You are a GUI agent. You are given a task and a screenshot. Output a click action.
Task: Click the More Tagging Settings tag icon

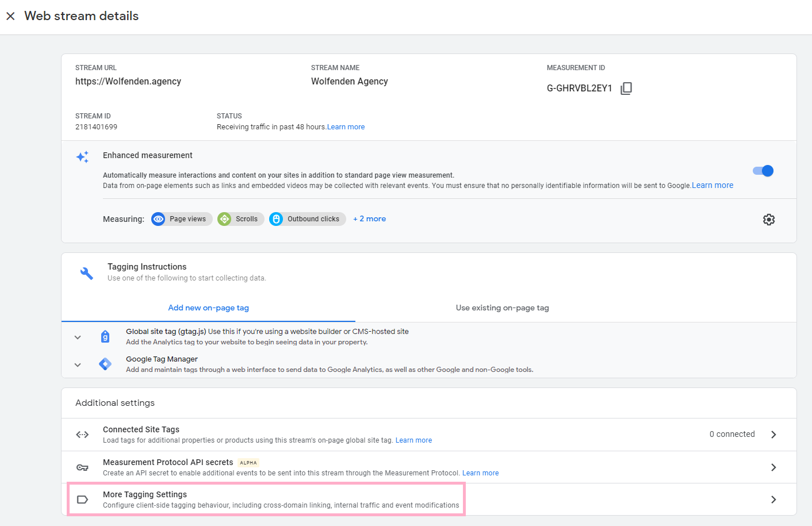[x=82, y=500]
